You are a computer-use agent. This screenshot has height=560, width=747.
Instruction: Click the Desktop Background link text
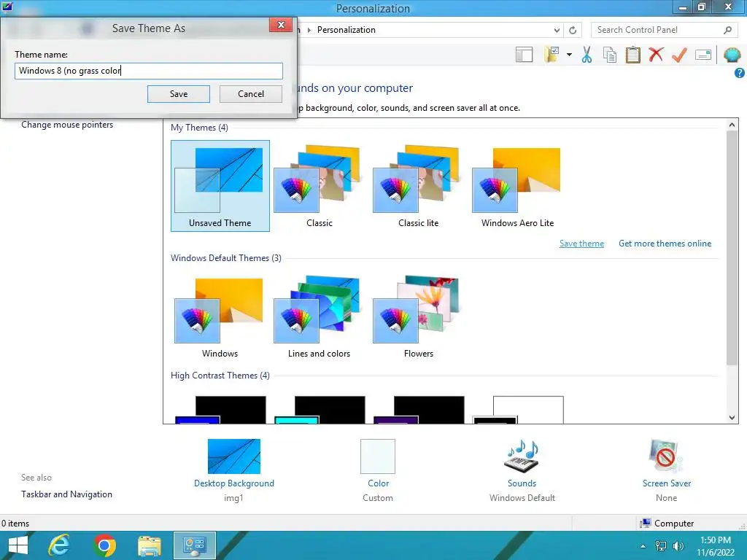[x=234, y=483]
